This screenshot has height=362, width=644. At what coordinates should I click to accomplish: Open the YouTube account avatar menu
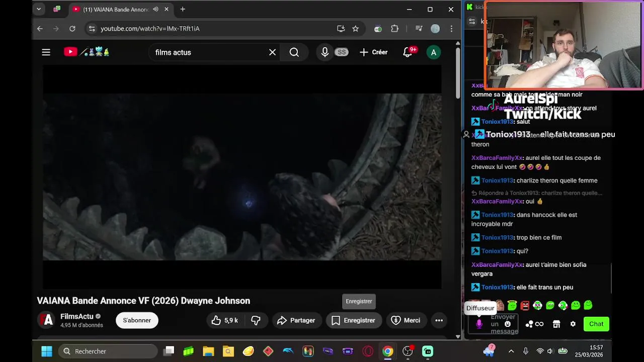434,52
